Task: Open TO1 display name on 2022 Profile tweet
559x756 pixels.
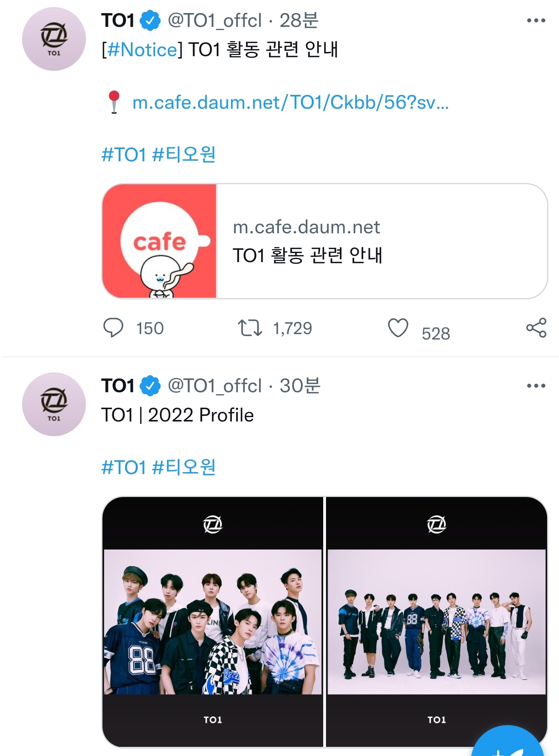Action: [x=118, y=386]
